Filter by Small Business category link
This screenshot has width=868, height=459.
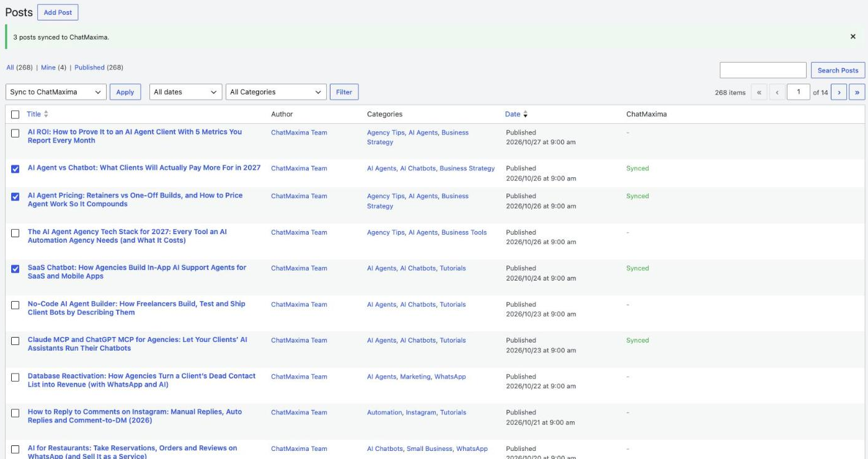(430, 448)
